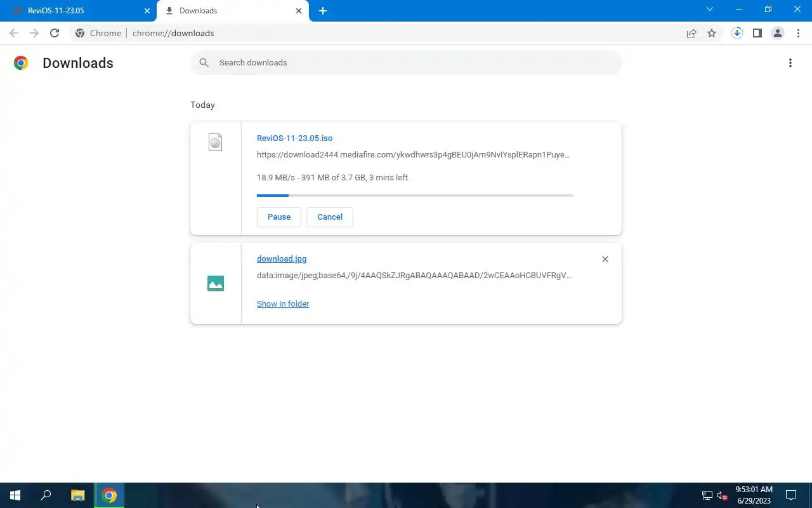
Task: Click the mediafire download URL
Action: (413, 154)
